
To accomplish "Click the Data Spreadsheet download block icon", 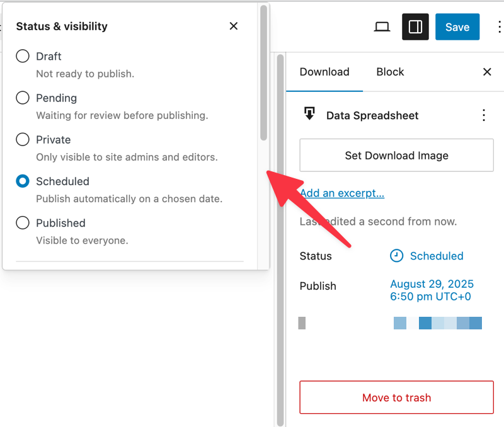I will (309, 115).
